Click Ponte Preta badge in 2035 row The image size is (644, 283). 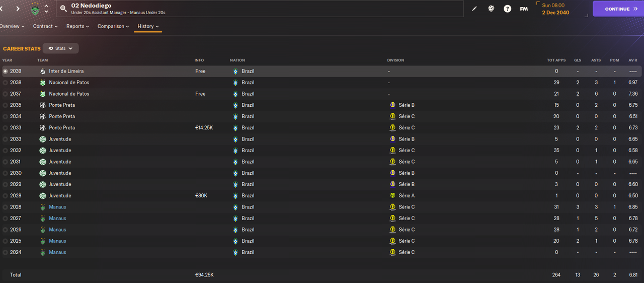(43, 105)
